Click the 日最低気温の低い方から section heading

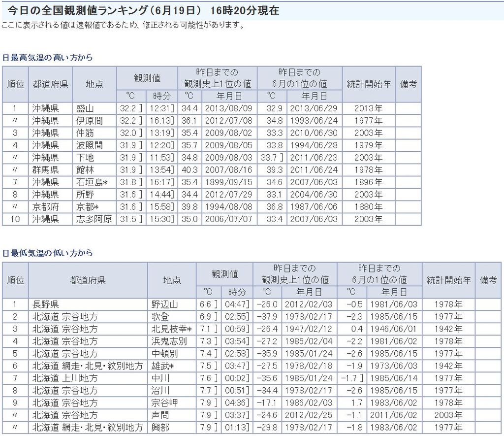(47, 253)
